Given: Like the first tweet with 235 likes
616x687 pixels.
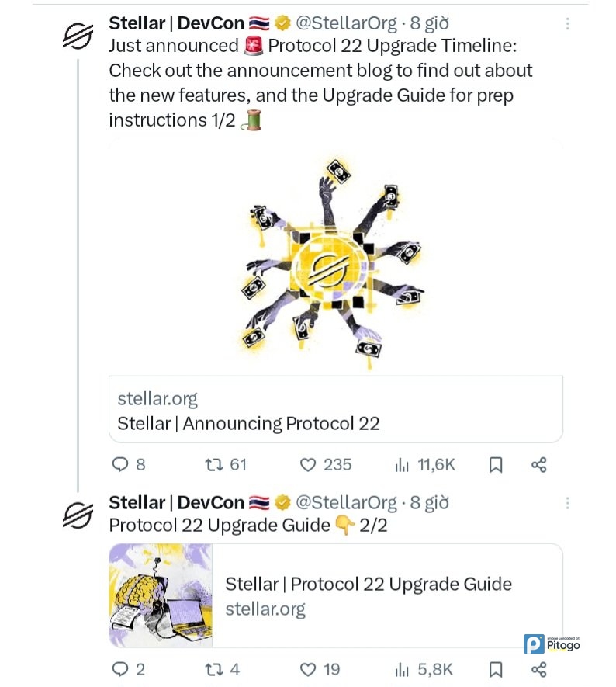Looking at the screenshot, I should tap(309, 465).
